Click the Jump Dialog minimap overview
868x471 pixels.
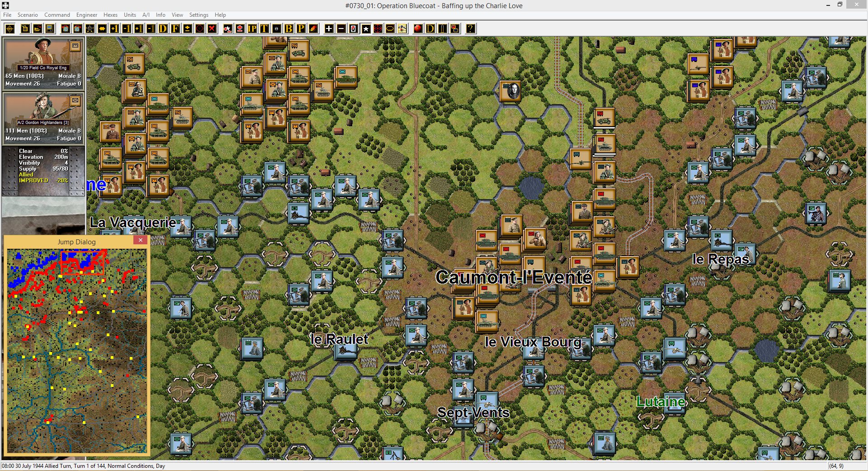[76, 351]
